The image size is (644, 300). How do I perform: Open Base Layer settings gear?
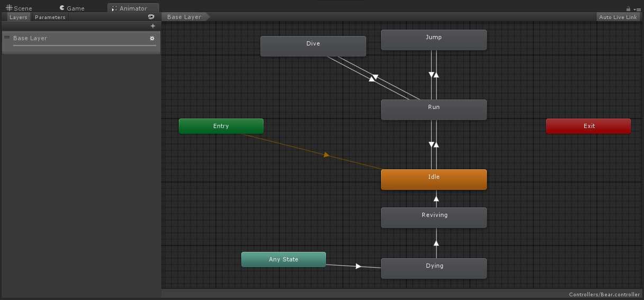[x=152, y=38]
